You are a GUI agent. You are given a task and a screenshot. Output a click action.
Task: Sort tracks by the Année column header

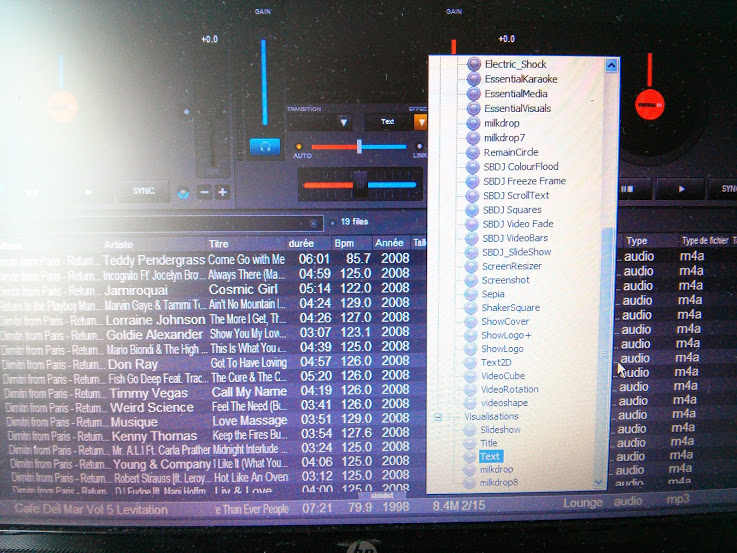click(x=388, y=243)
